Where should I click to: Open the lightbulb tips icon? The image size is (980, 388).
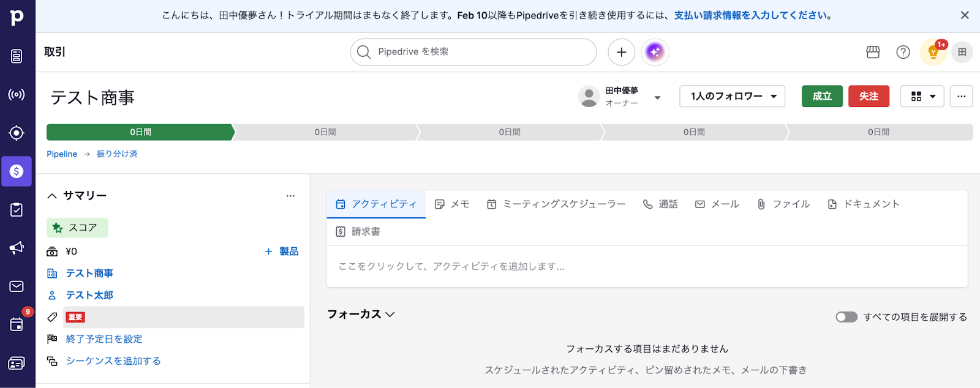tap(933, 52)
